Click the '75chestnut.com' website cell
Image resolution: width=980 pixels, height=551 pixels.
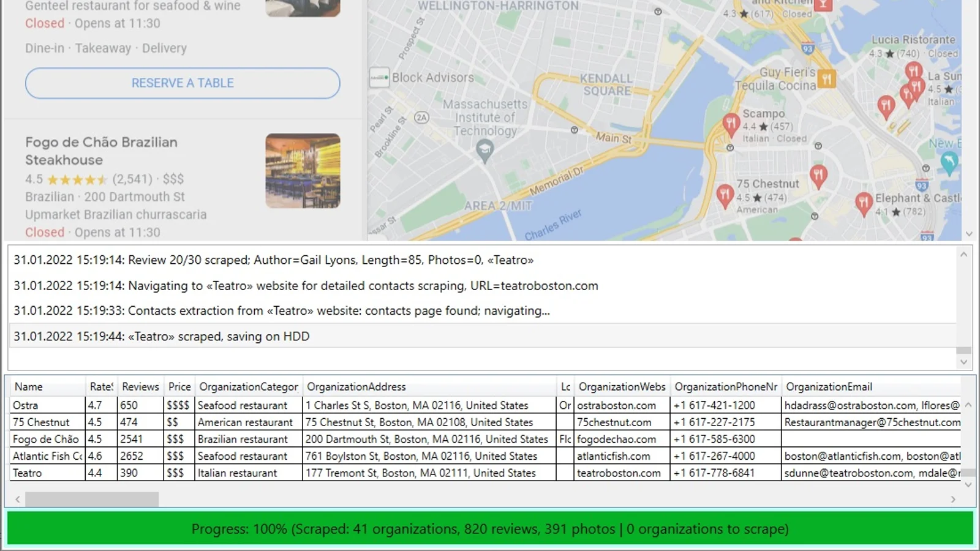tap(622, 422)
